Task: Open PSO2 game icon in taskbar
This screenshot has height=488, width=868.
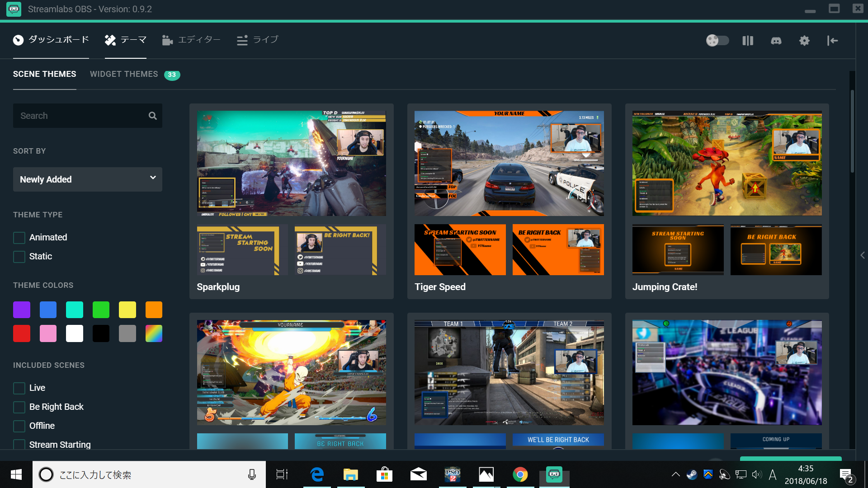Action: [x=453, y=474]
